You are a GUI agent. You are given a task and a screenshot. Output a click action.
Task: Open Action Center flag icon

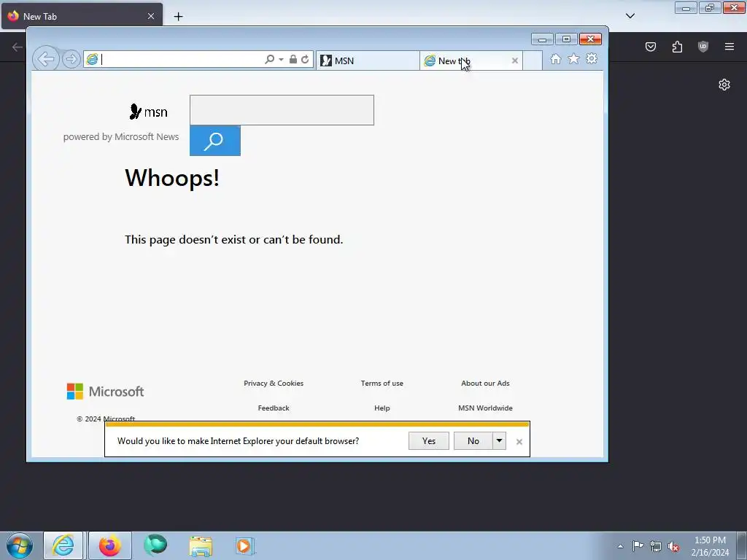click(638, 546)
